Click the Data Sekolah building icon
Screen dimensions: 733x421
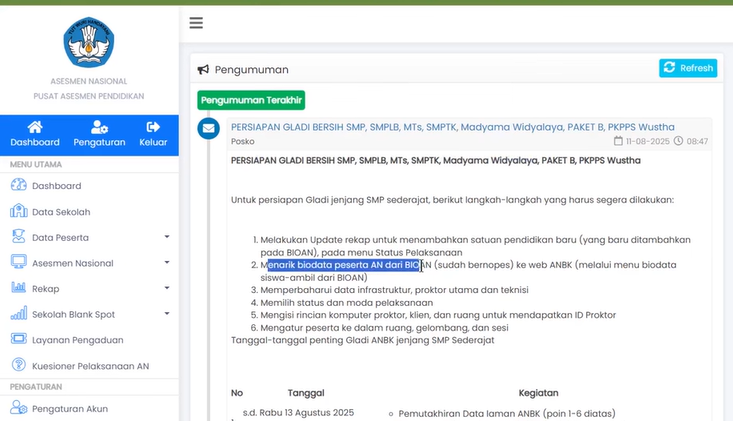(x=19, y=211)
